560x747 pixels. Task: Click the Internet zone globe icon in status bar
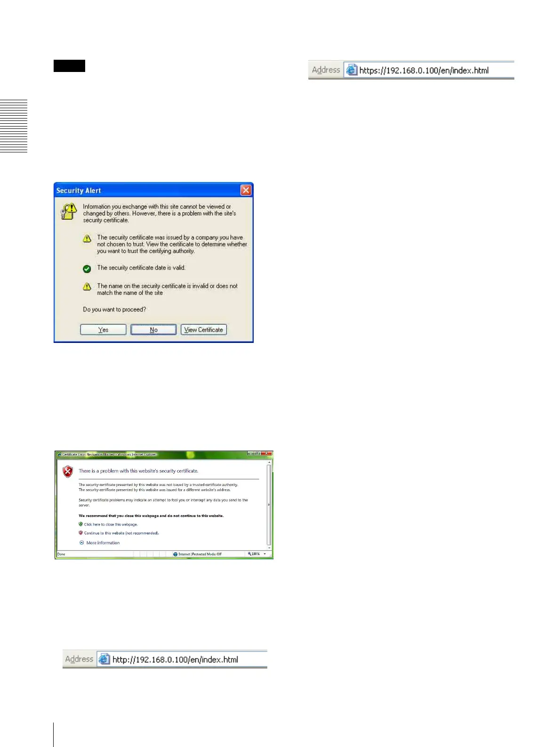tap(176, 554)
